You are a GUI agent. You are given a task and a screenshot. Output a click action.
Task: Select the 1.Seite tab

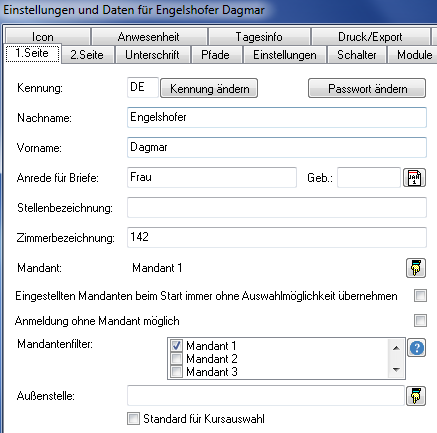[32, 53]
